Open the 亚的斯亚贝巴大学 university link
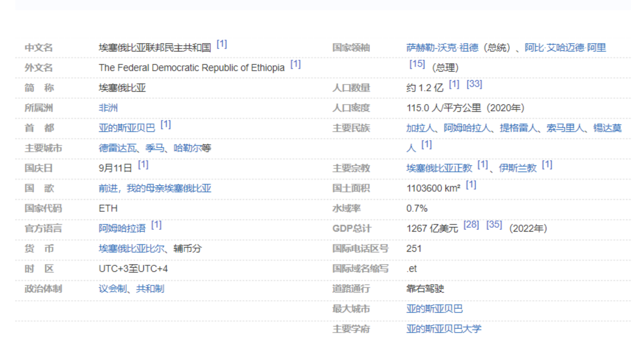 444,329
